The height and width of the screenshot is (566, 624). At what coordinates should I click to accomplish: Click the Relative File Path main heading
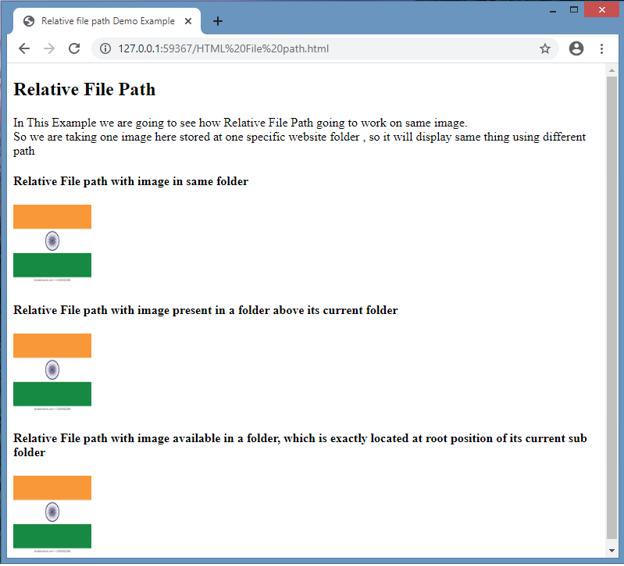click(84, 89)
